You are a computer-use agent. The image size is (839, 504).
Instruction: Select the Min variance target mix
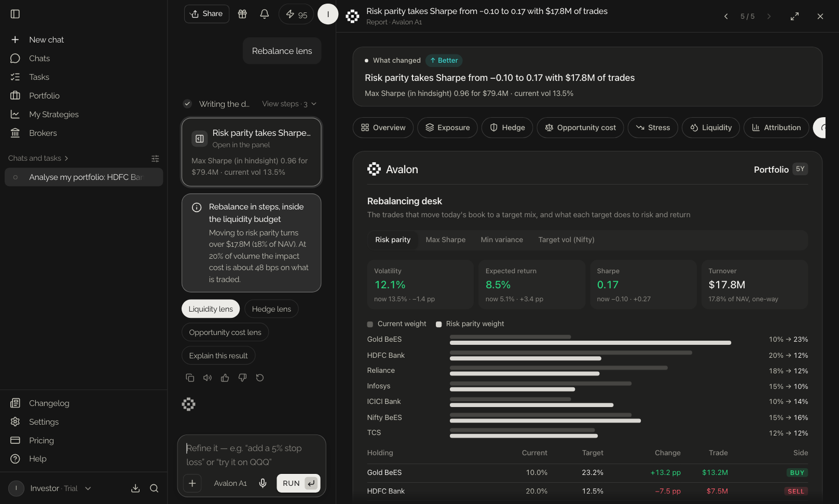coord(502,240)
